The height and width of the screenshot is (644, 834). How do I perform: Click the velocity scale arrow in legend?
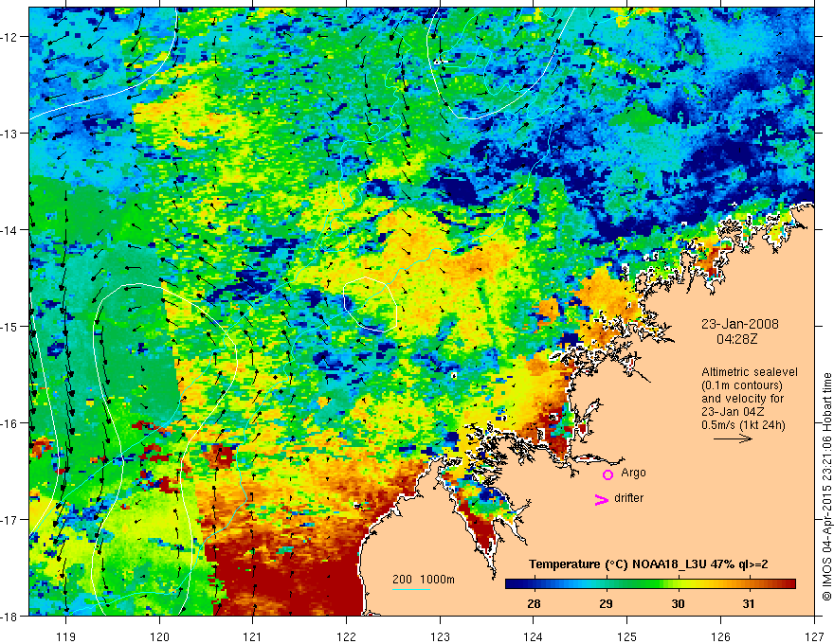[x=733, y=438]
